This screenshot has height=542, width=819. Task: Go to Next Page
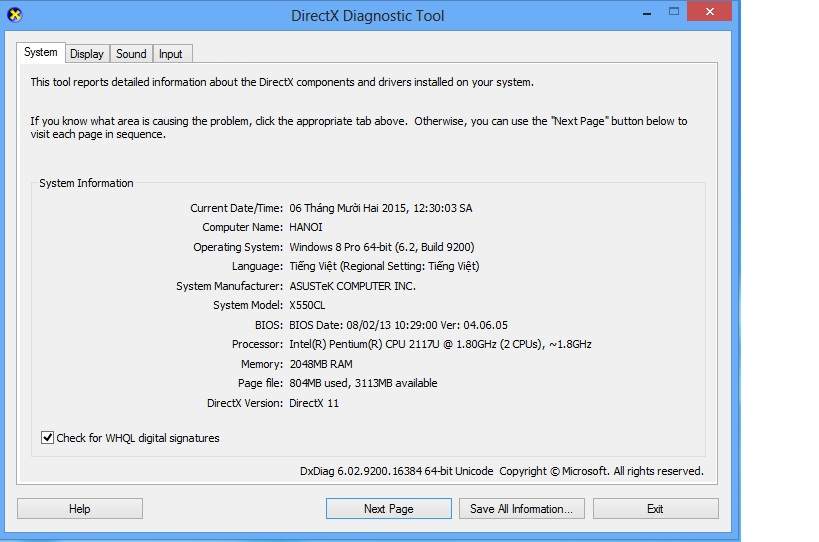pyautogui.click(x=389, y=509)
